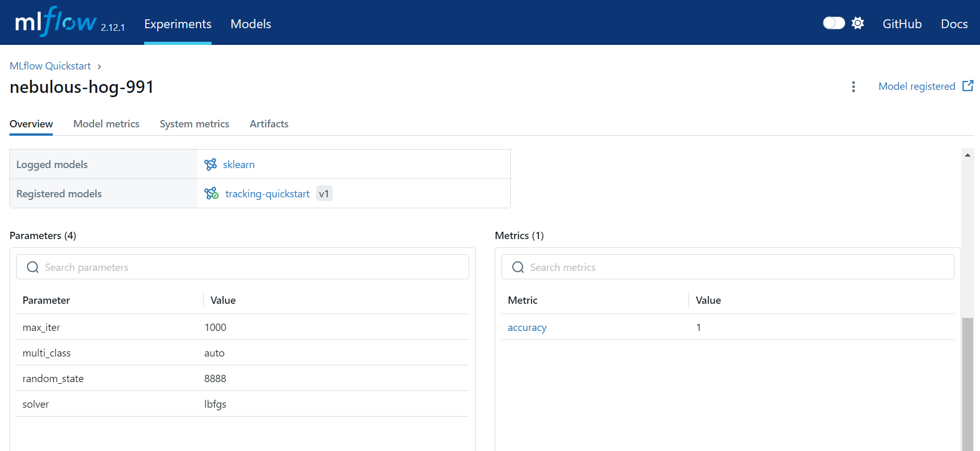Switch to the Model metrics tab
980x451 pixels.
pyautogui.click(x=107, y=124)
